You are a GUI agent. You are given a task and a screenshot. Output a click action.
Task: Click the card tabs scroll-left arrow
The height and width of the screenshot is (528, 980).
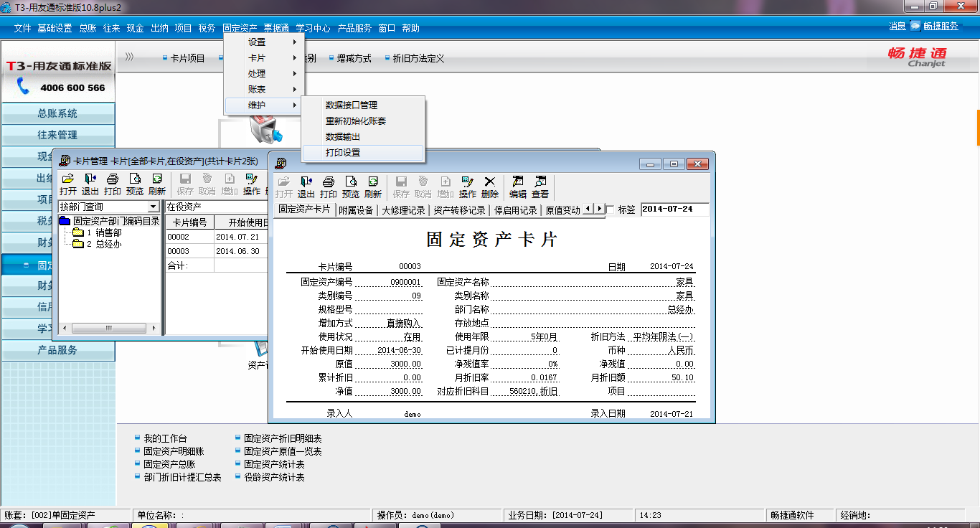588,209
